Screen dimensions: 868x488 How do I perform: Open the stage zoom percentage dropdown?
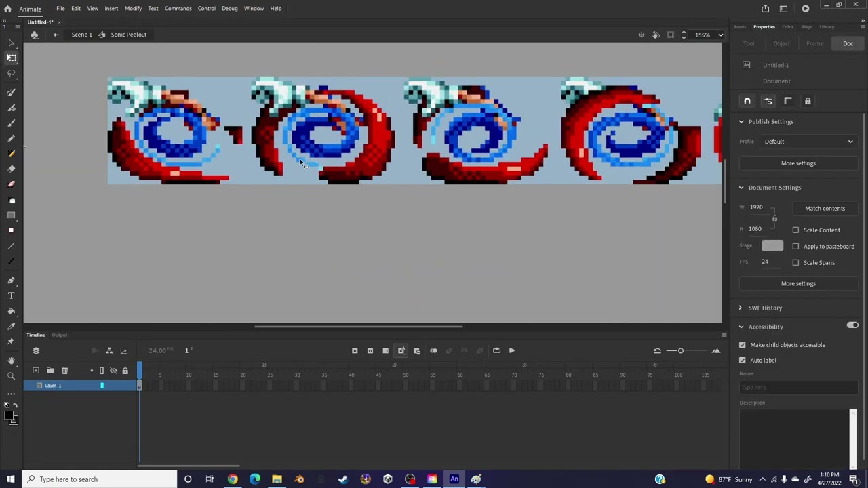click(720, 35)
